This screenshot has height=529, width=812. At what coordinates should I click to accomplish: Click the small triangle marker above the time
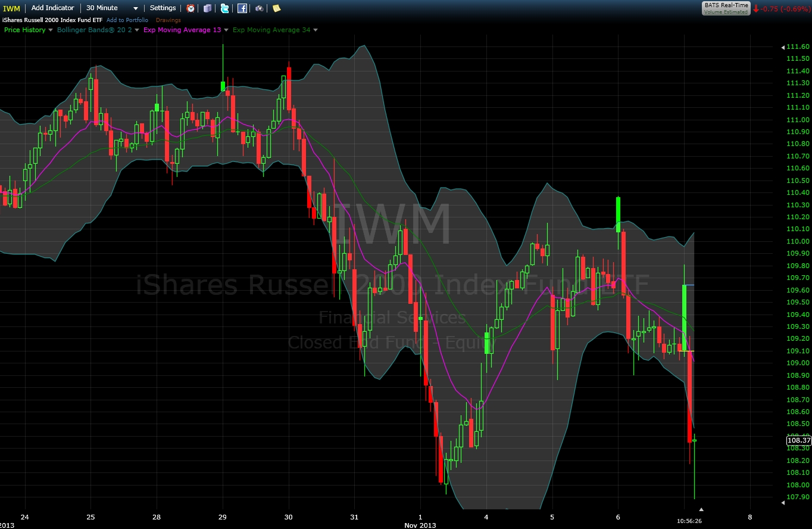[x=701, y=509]
